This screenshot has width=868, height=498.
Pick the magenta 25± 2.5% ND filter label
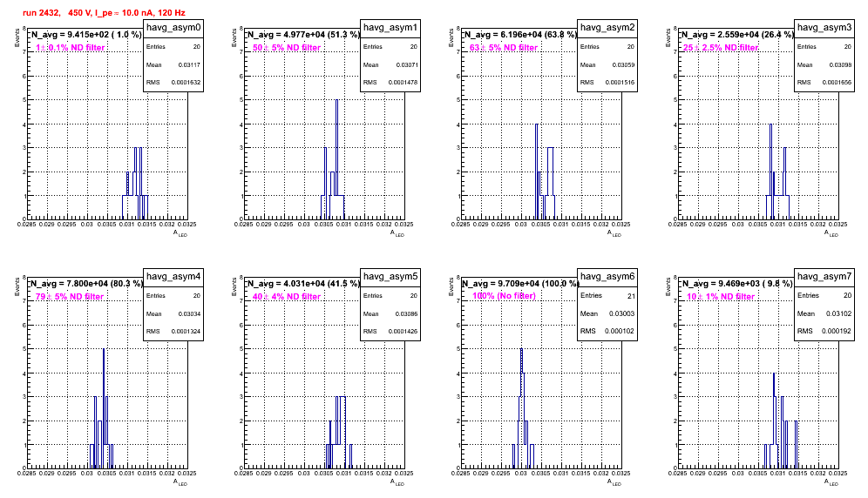(x=720, y=48)
